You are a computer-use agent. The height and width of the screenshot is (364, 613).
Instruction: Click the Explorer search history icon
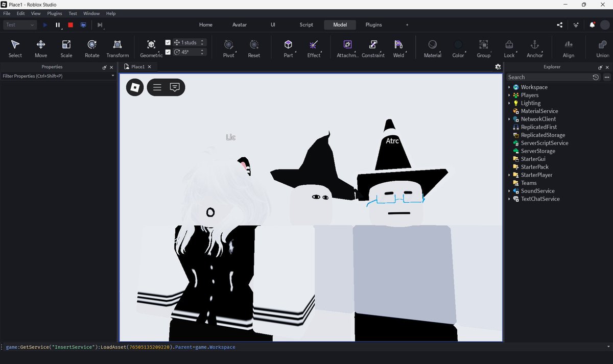(596, 77)
